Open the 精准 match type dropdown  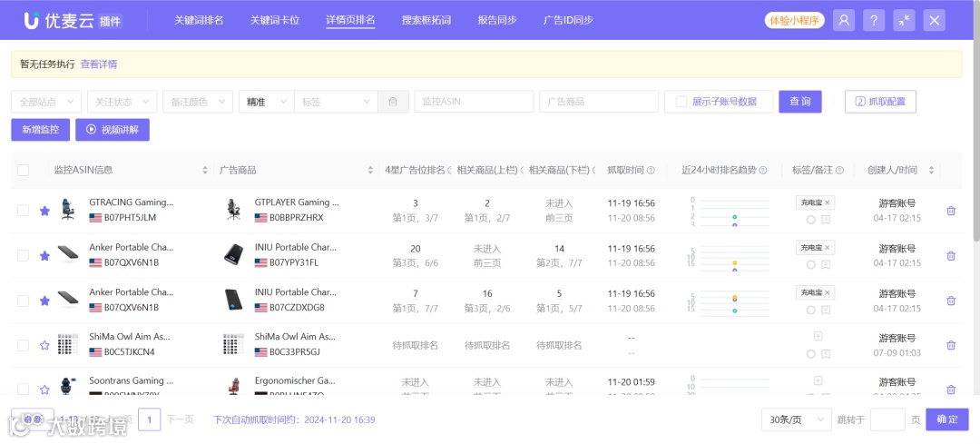[266, 102]
